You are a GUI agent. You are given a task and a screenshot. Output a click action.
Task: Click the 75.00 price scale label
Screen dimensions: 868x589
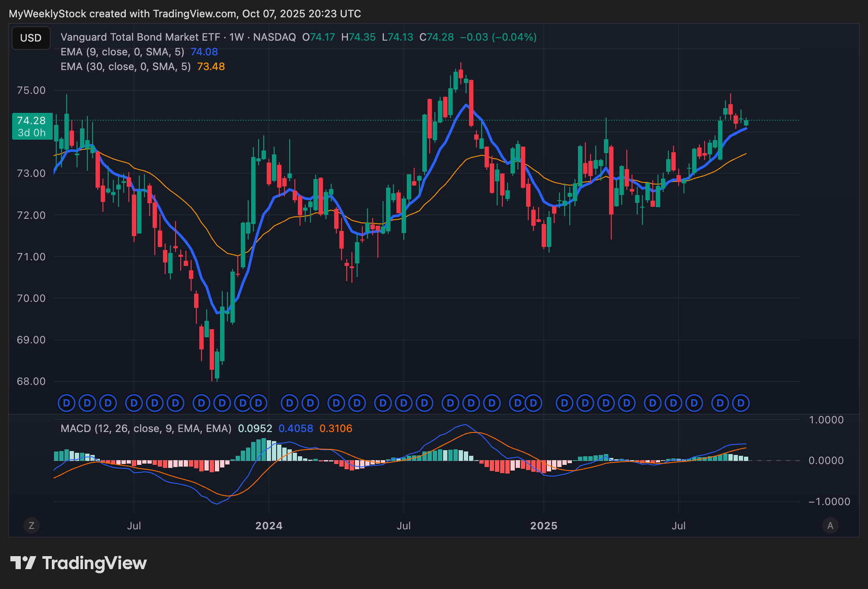[x=31, y=90]
